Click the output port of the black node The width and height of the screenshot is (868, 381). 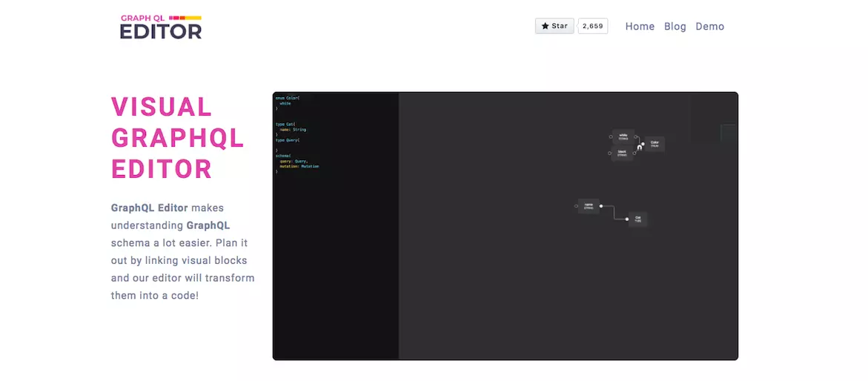coord(635,153)
